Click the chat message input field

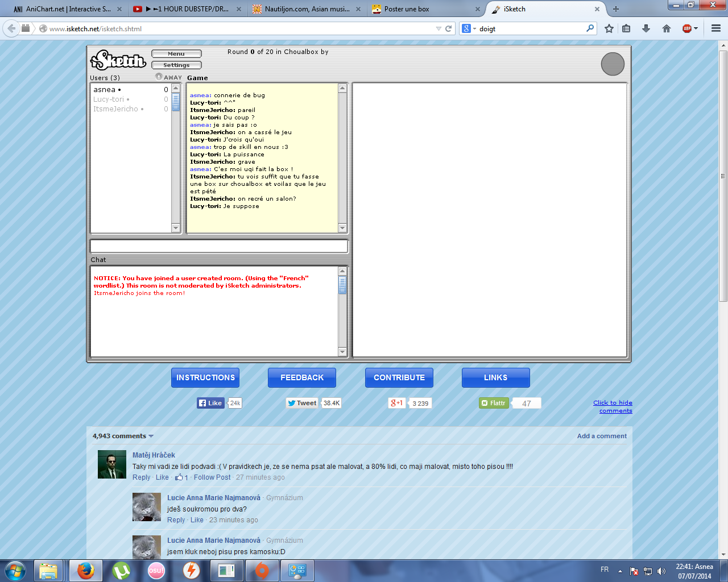[219, 246]
